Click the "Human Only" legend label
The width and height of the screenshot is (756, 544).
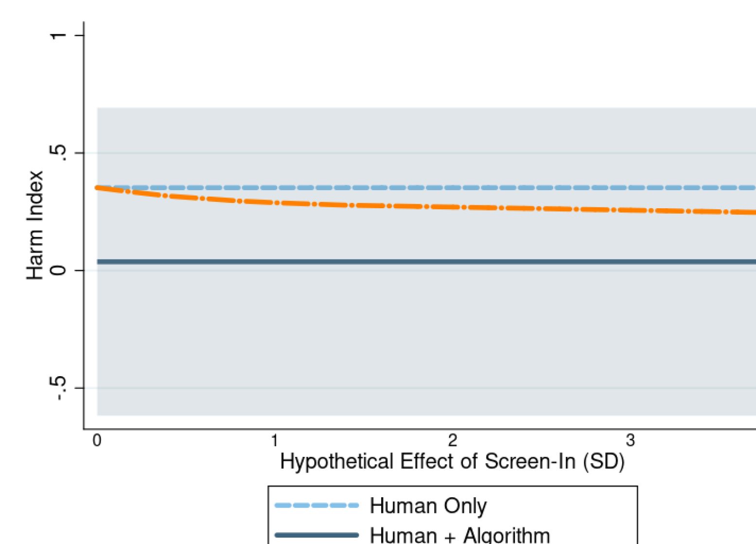[428, 506]
